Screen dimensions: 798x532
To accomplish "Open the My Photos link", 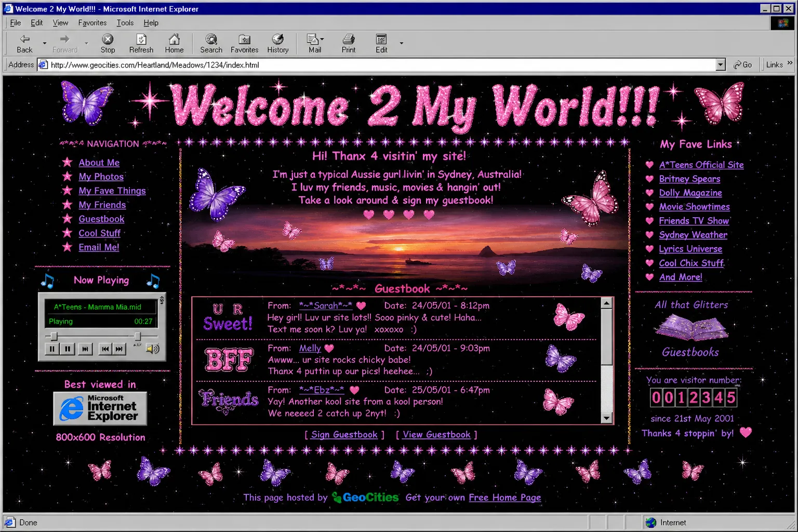I will point(101,177).
